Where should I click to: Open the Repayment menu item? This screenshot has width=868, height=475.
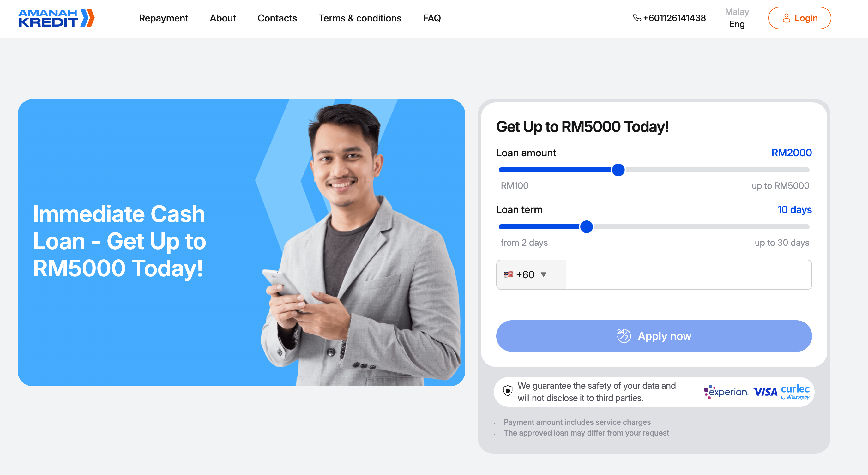click(x=163, y=18)
